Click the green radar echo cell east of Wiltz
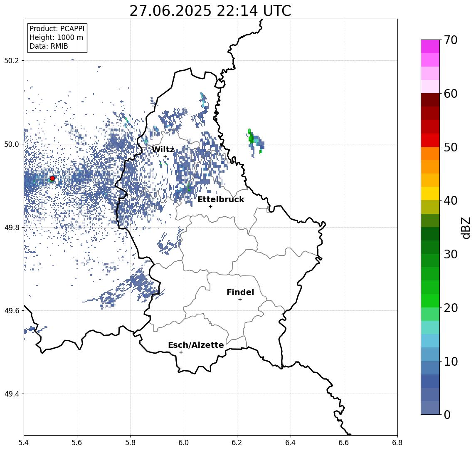The image size is (476, 451). [251, 138]
